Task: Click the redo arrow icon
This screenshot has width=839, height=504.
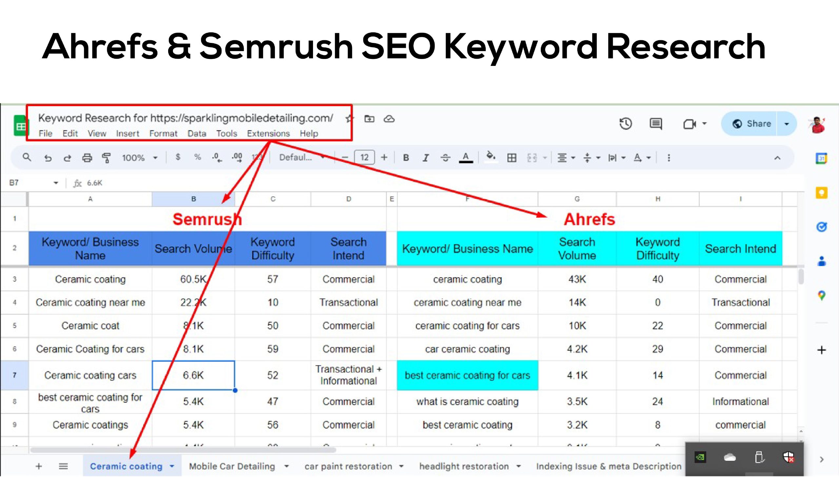Action: pyautogui.click(x=67, y=158)
